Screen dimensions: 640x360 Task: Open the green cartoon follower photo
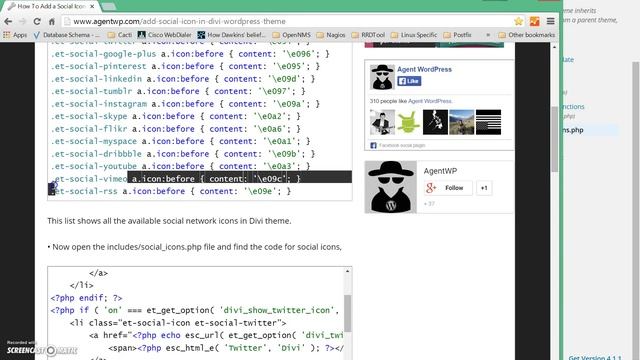[409, 122]
